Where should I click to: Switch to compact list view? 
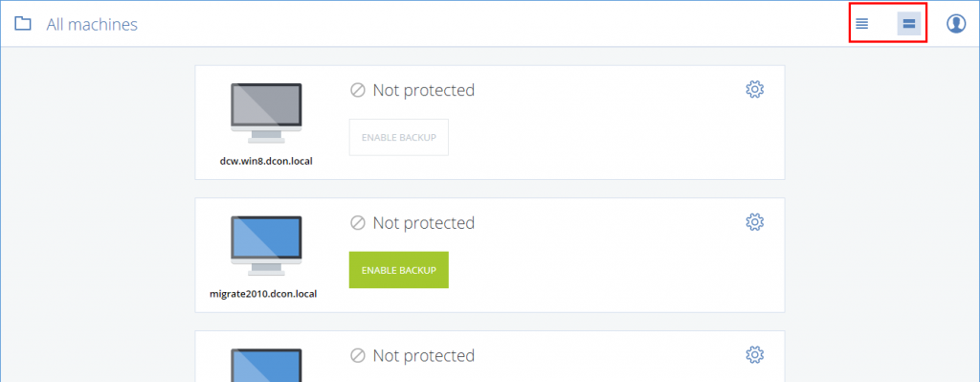tap(862, 24)
